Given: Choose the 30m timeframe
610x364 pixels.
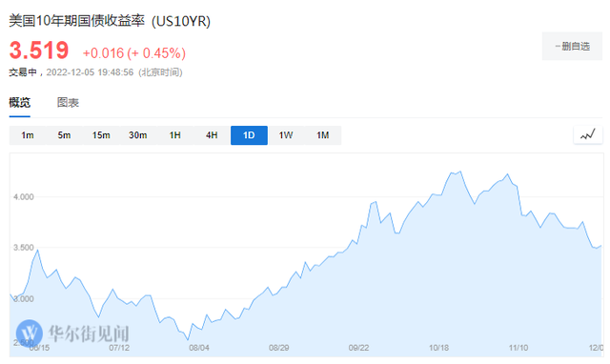Looking at the screenshot, I should tap(138, 135).
